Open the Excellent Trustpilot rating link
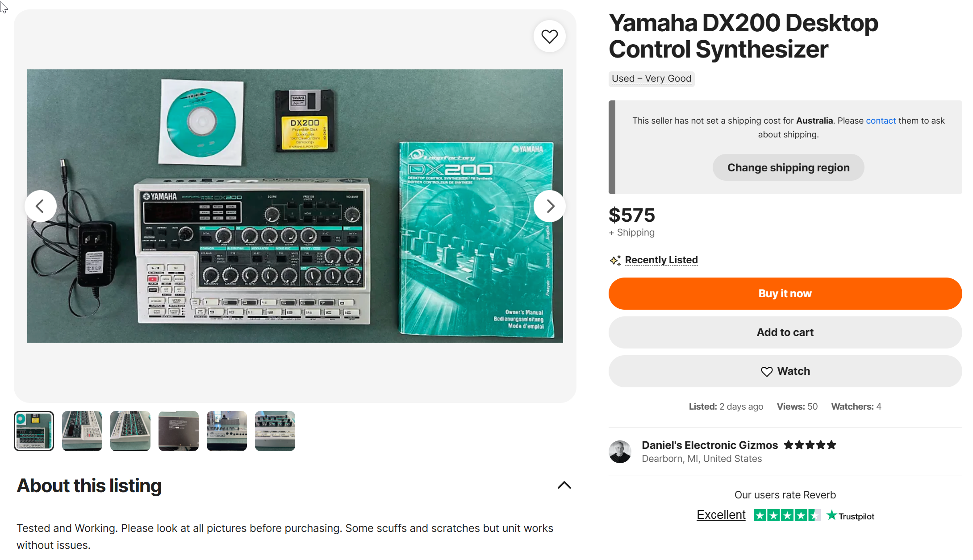The height and width of the screenshot is (560, 973). pyautogui.click(x=721, y=515)
